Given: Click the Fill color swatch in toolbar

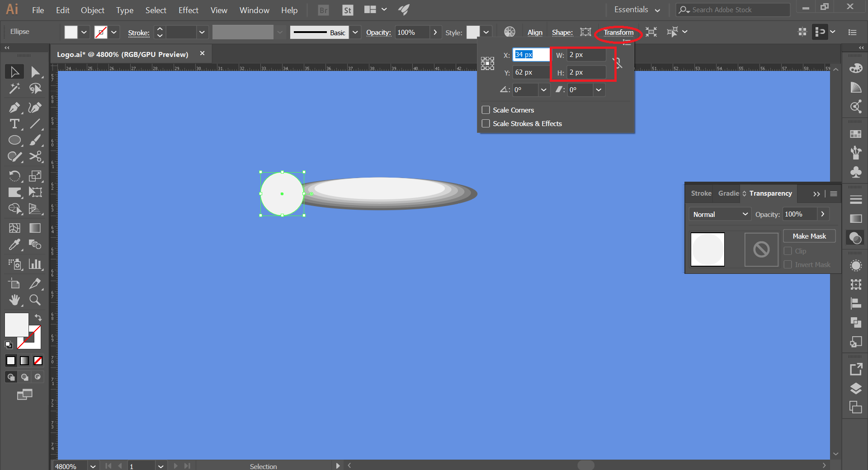Looking at the screenshot, I should click(x=16, y=325).
